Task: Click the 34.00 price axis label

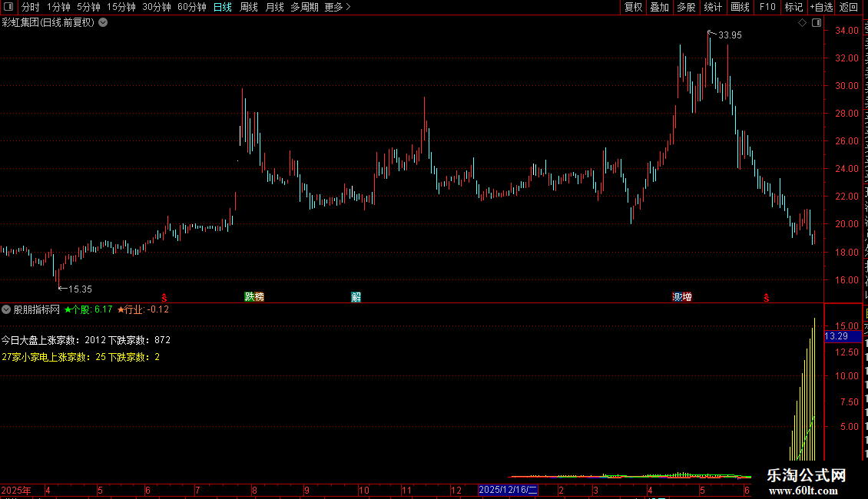Action: point(847,31)
